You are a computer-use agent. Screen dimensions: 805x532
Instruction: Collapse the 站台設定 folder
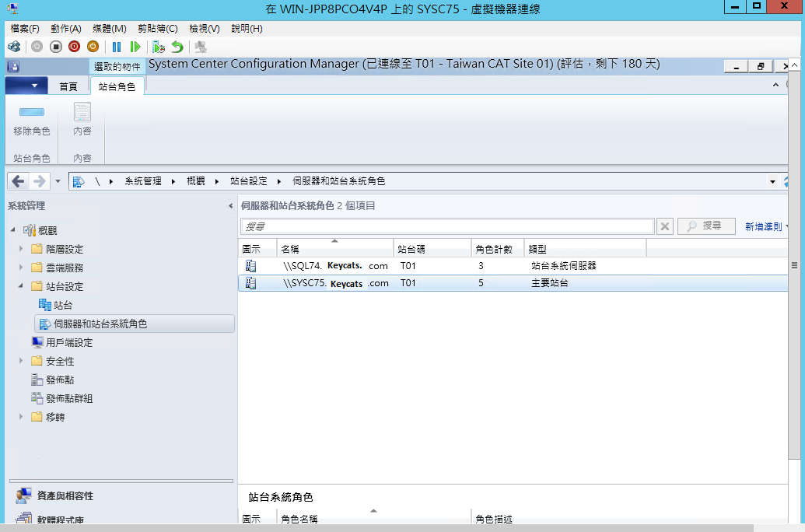tap(21, 285)
